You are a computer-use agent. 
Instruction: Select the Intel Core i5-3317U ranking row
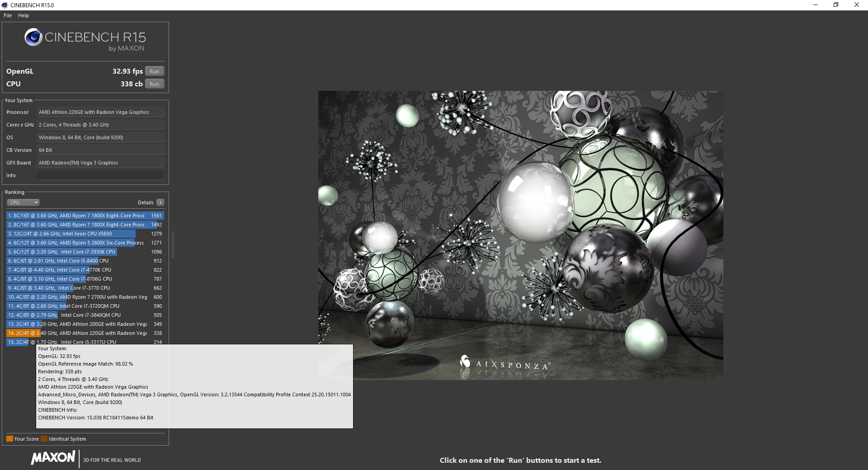(x=85, y=342)
